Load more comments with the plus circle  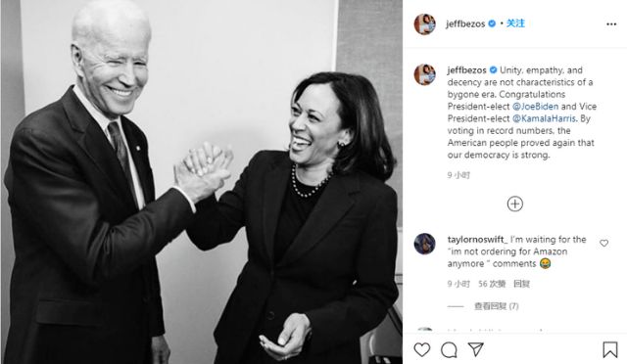pos(514,204)
